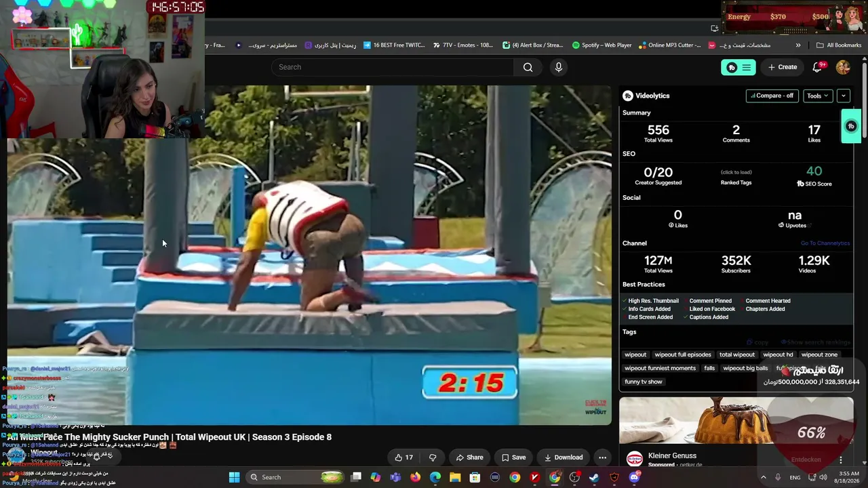Open Copilot from the taskbar
Image resolution: width=868 pixels, height=488 pixels.
tap(376, 477)
